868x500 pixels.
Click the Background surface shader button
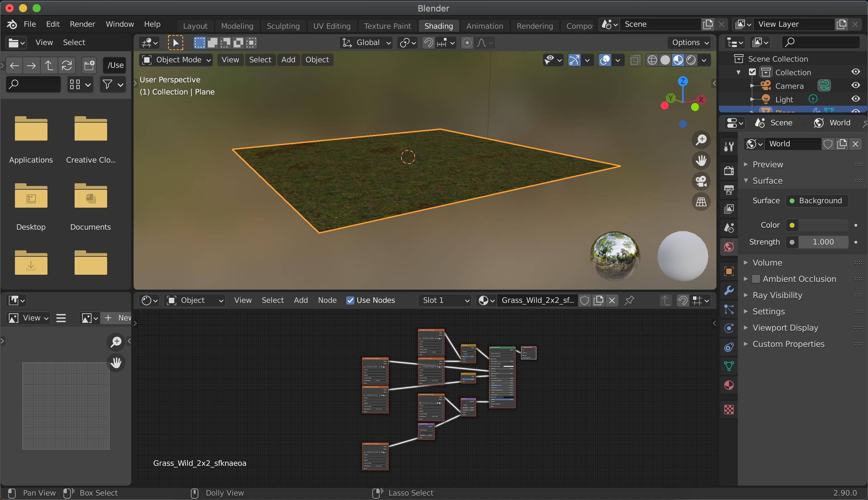click(817, 201)
